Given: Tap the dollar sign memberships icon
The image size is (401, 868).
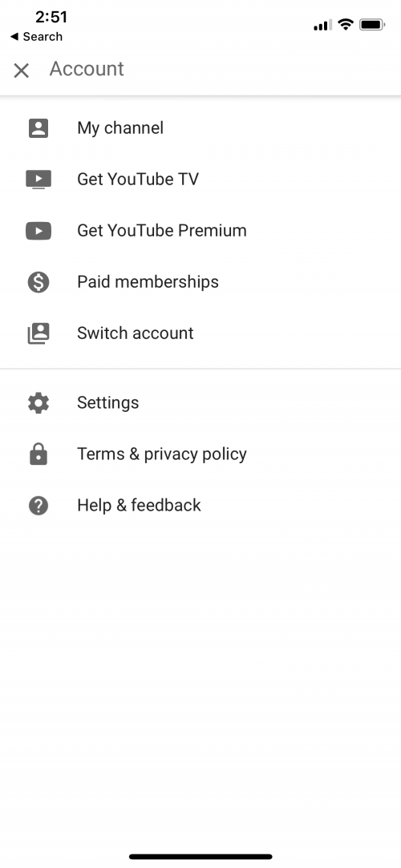Looking at the screenshot, I should coord(38,282).
